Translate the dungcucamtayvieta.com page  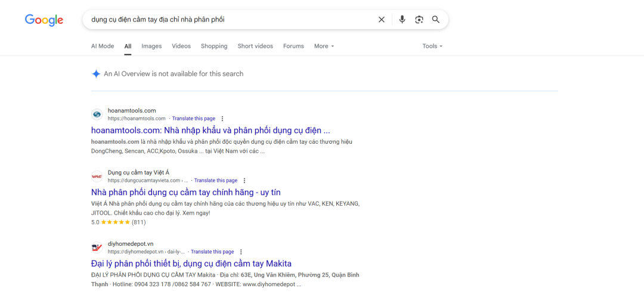point(216,181)
